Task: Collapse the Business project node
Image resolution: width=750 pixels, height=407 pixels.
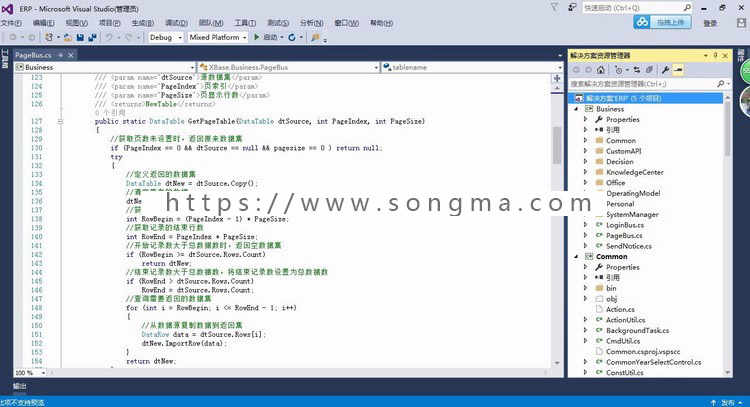Action: tap(576, 109)
